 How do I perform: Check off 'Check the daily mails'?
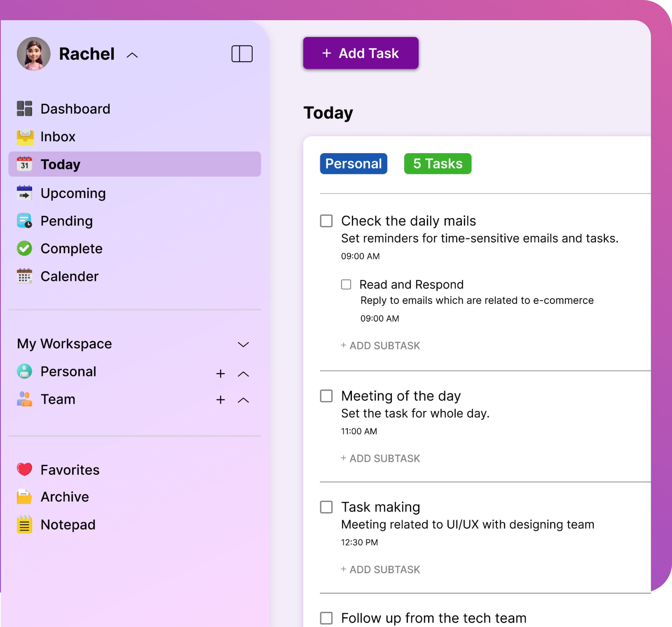326,221
